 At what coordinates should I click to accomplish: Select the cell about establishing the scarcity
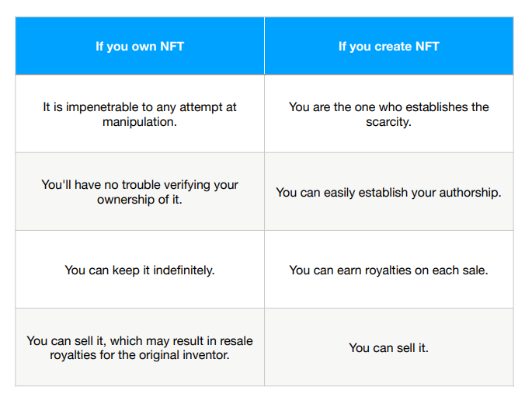pos(388,114)
